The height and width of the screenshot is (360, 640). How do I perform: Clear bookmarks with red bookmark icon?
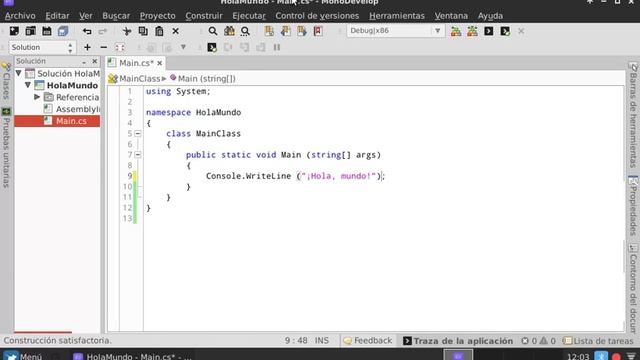pyautogui.click(x=318, y=31)
